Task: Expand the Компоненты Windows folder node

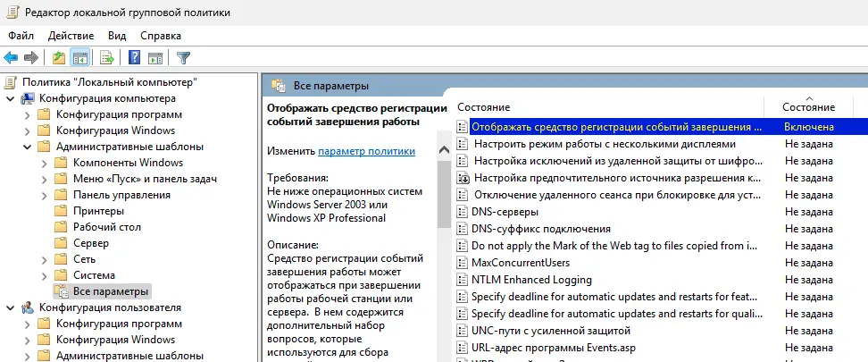Action: (44, 163)
